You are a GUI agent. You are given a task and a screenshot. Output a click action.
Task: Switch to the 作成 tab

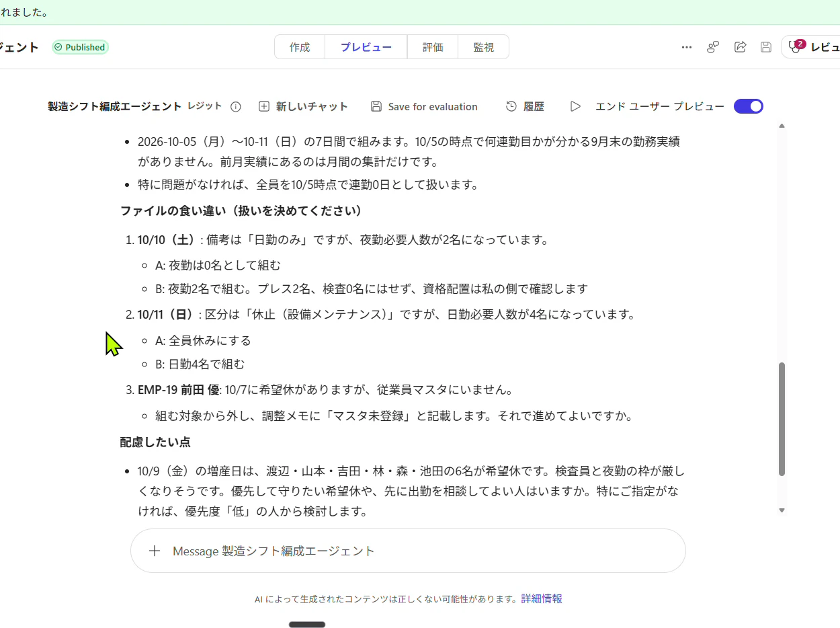pyautogui.click(x=300, y=47)
